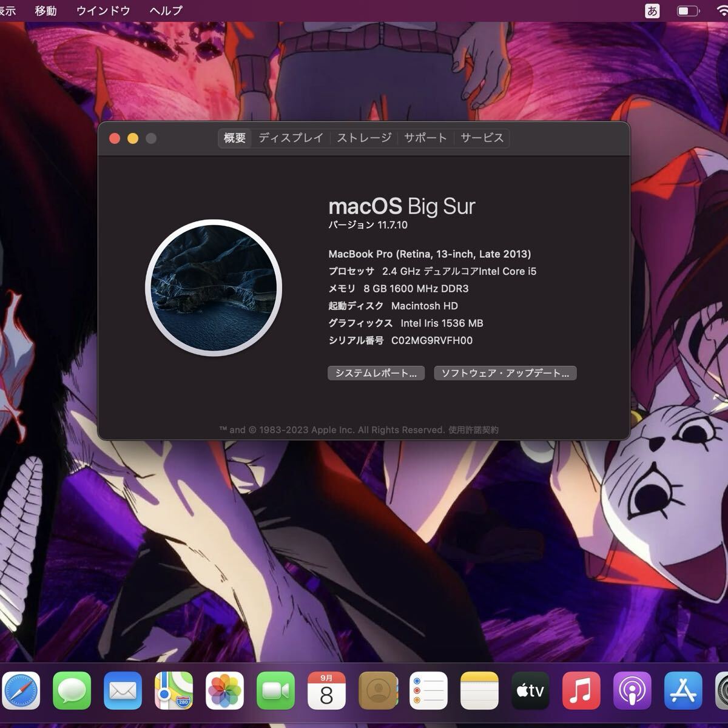Launch Apple TV from the Dock
Viewport: 728px width, 728px height.
530,691
